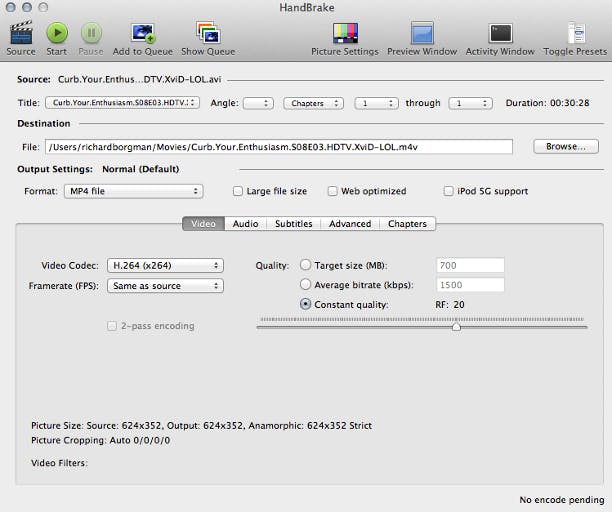Click the Browse... button
This screenshot has width=612, height=512.
(566, 146)
